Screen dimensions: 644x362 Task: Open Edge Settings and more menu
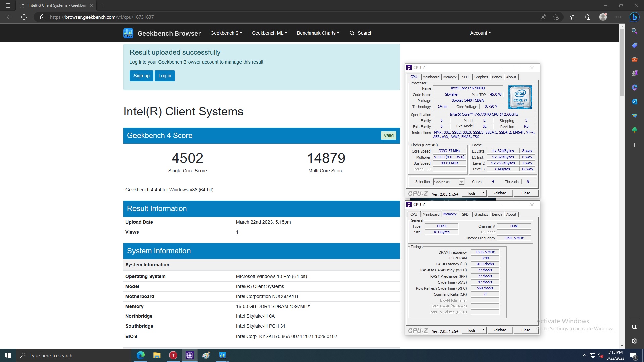(x=619, y=17)
